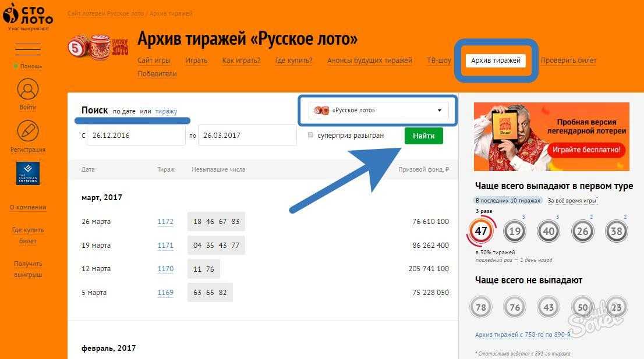Click the numbers 11 76 cell
This screenshot has width=644, height=359.
tap(204, 269)
